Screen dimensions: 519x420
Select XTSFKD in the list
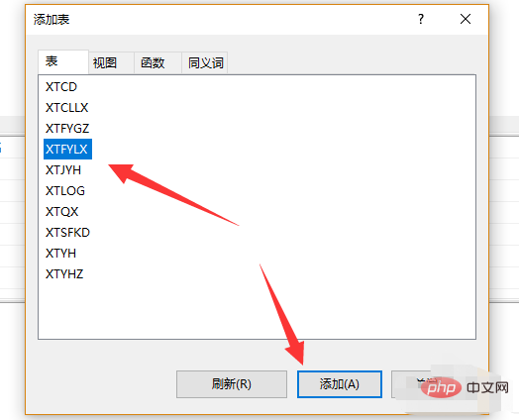click(x=67, y=233)
